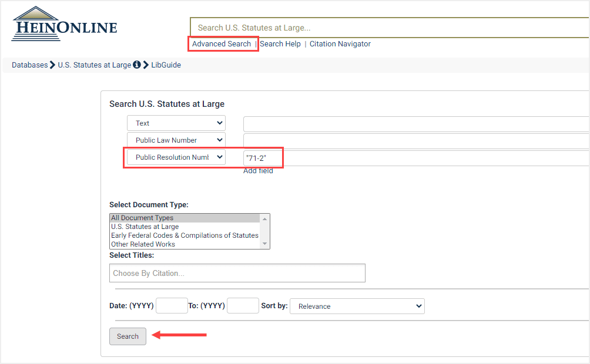Screen dimensions: 590x364
Task: Click the info icon beside U.S. Statutes at Large
Action: click(137, 65)
